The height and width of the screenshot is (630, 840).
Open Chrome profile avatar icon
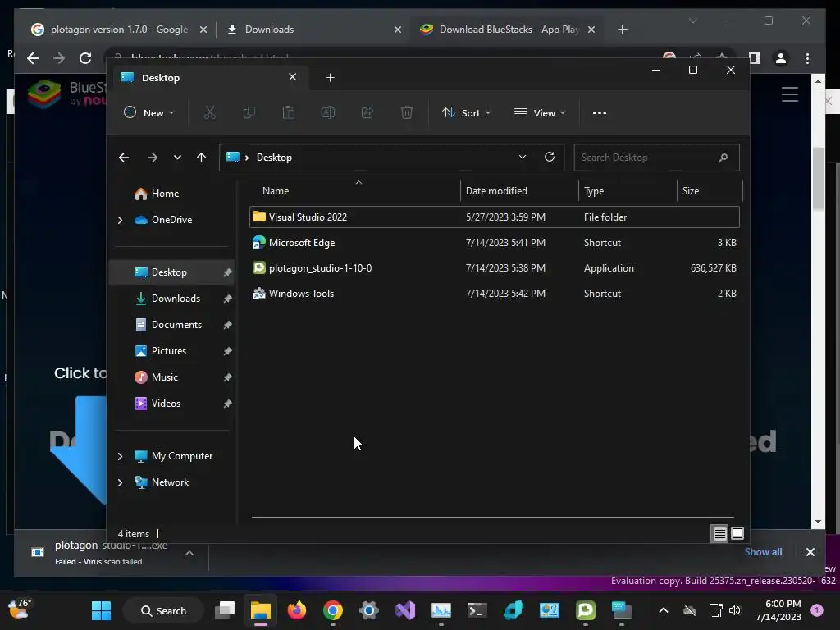click(x=781, y=58)
